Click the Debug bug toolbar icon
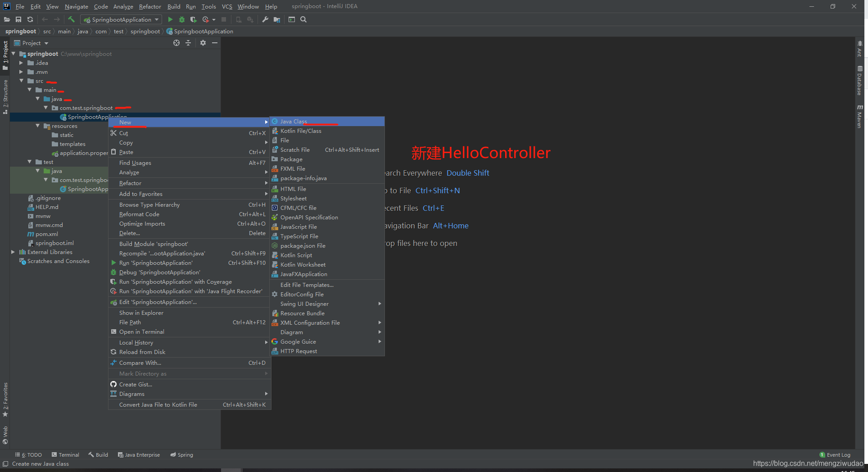Image resolution: width=868 pixels, height=472 pixels. [182, 19]
